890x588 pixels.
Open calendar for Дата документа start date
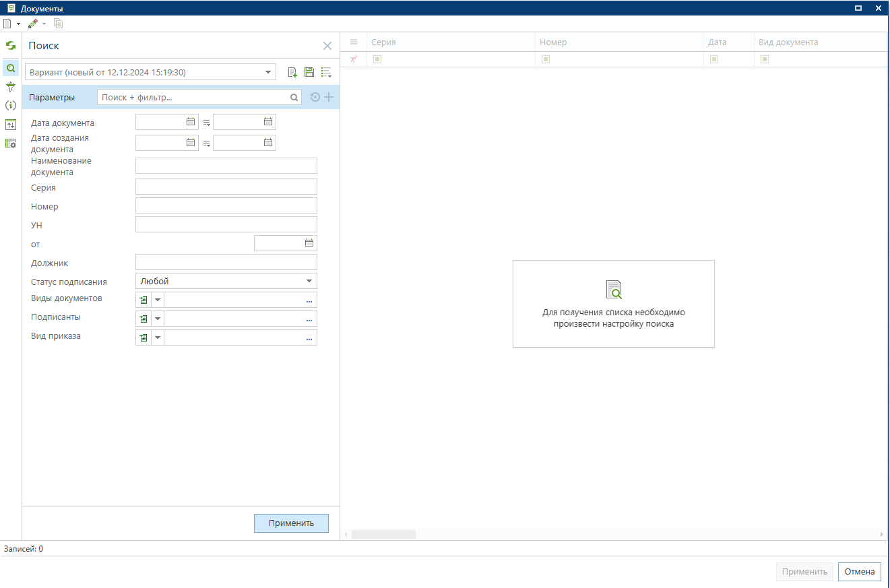click(191, 122)
